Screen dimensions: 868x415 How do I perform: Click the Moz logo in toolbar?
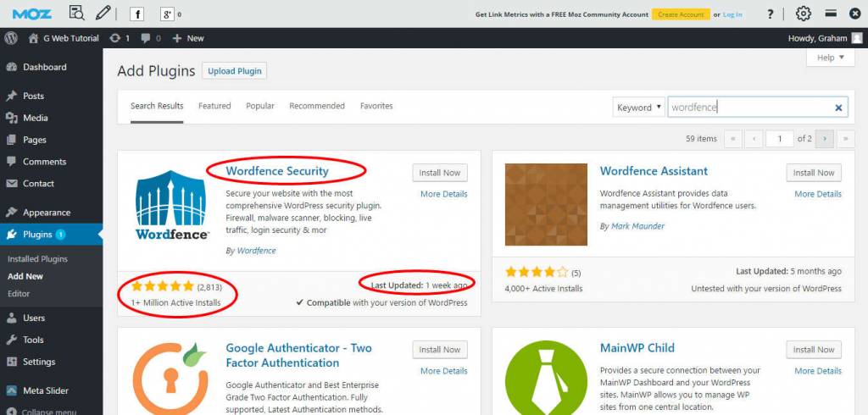pyautogui.click(x=32, y=14)
